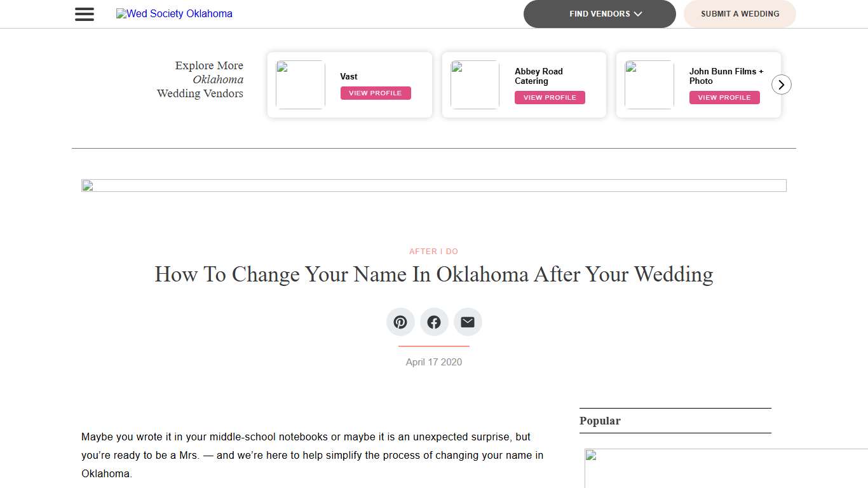Share the article on Facebook
The image size is (868, 488).
click(x=434, y=322)
